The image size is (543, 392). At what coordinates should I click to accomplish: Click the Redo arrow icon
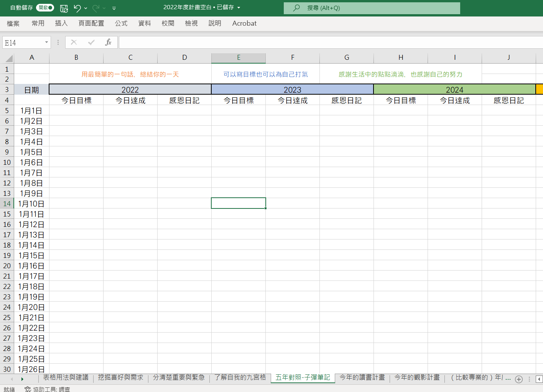(x=96, y=8)
